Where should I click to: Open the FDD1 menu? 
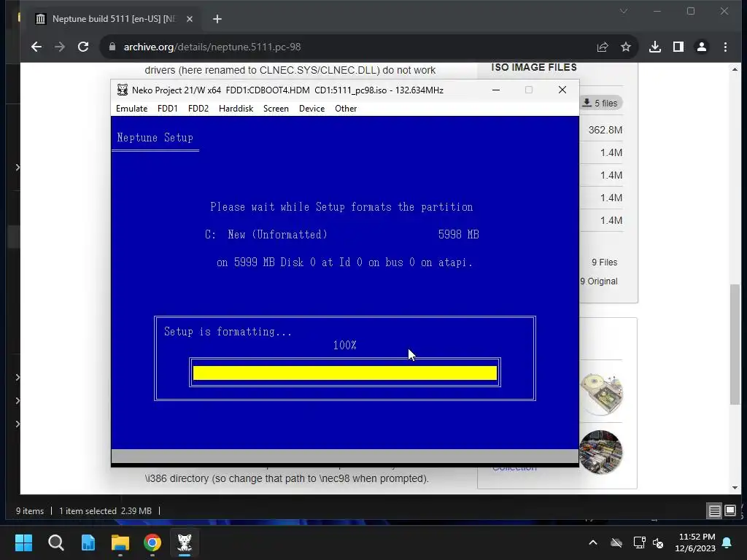(x=167, y=109)
